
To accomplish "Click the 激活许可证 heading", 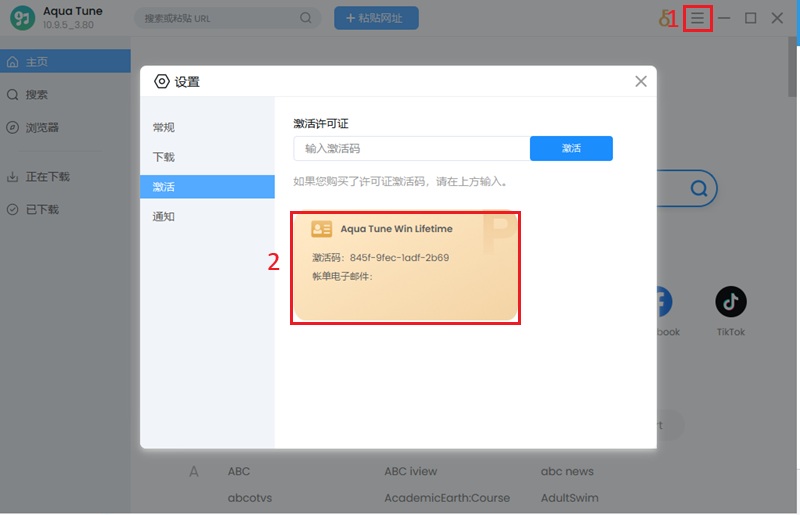I will pyautogui.click(x=321, y=124).
